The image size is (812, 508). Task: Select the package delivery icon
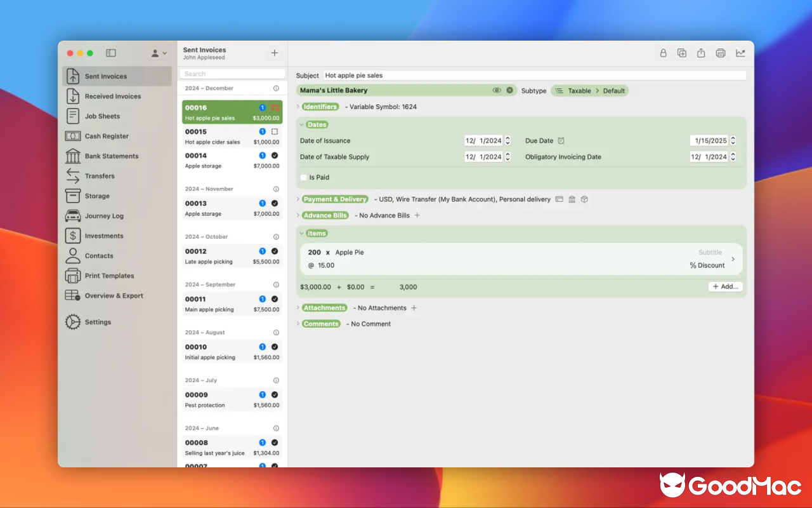click(x=584, y=199)
